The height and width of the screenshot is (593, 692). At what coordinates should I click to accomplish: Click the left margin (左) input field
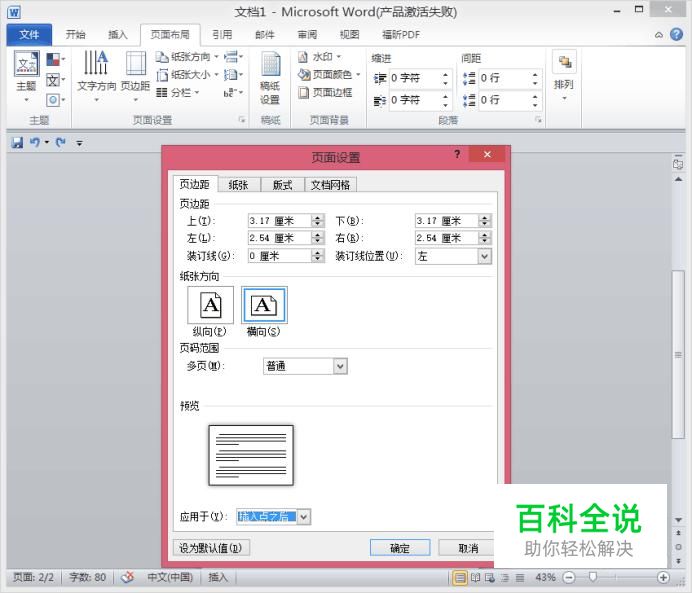(279, 238)
